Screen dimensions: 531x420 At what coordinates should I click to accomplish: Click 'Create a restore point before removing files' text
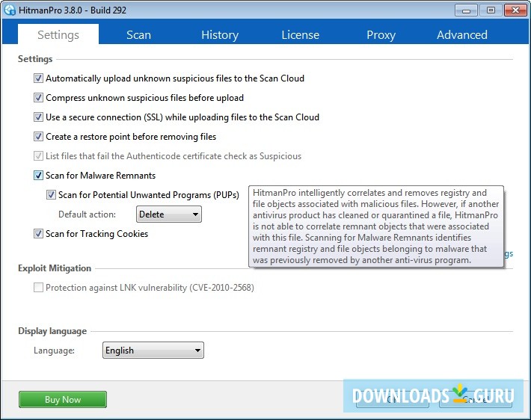click(x=131, y=137)
